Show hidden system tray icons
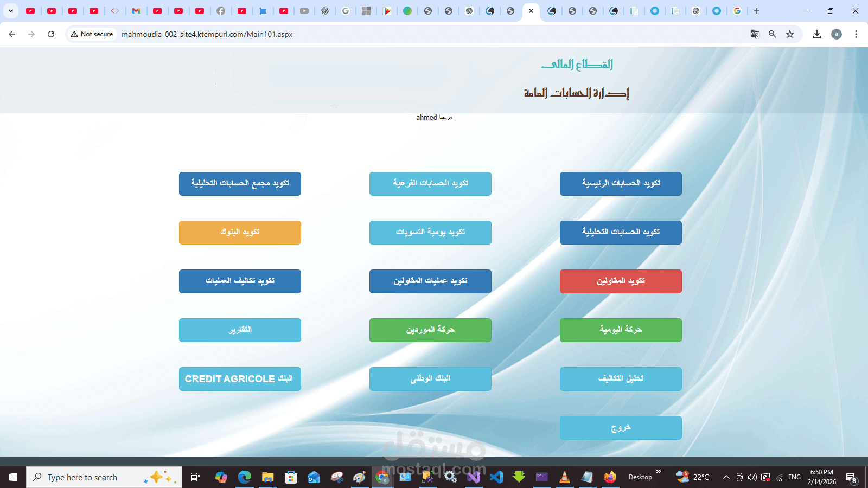Screen dimensions: 868x488 pos(726,477)
